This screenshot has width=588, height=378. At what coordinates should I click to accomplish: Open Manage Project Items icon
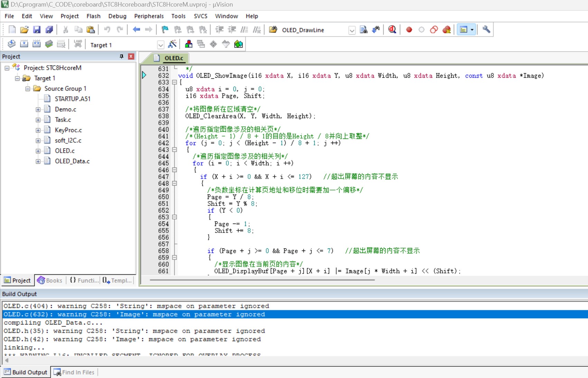(x=188, y=44)
